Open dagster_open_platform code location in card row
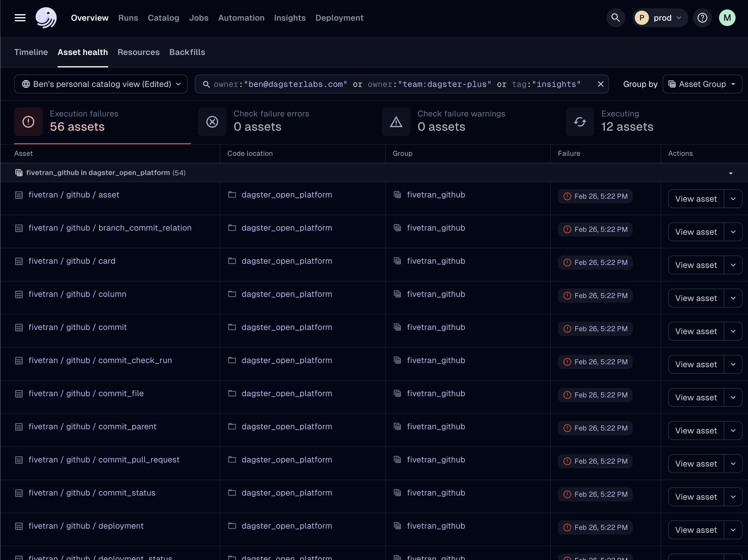 [287, 261]
